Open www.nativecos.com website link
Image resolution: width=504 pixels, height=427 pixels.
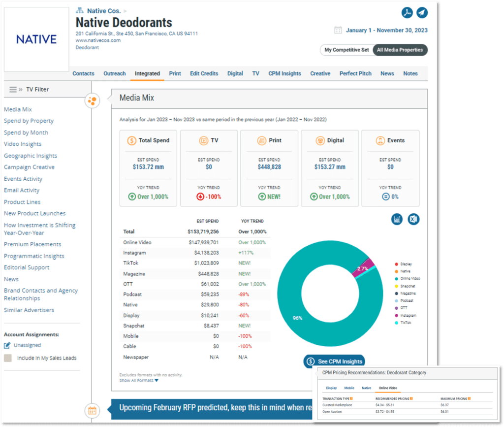coord(98,40)
